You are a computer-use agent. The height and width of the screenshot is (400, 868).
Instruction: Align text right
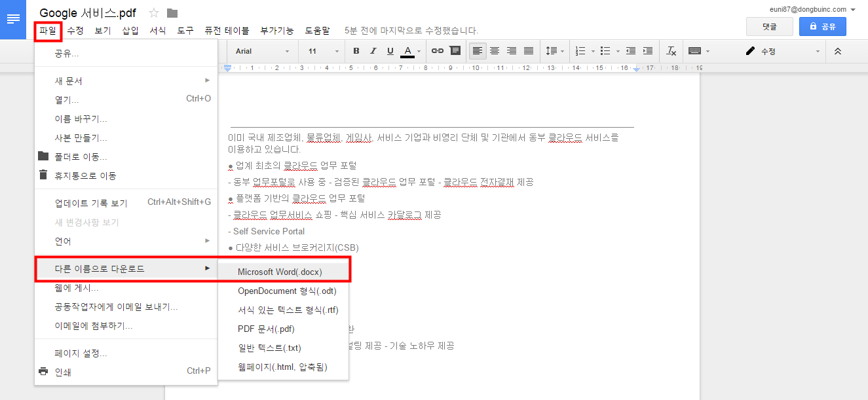coord(512,51)
